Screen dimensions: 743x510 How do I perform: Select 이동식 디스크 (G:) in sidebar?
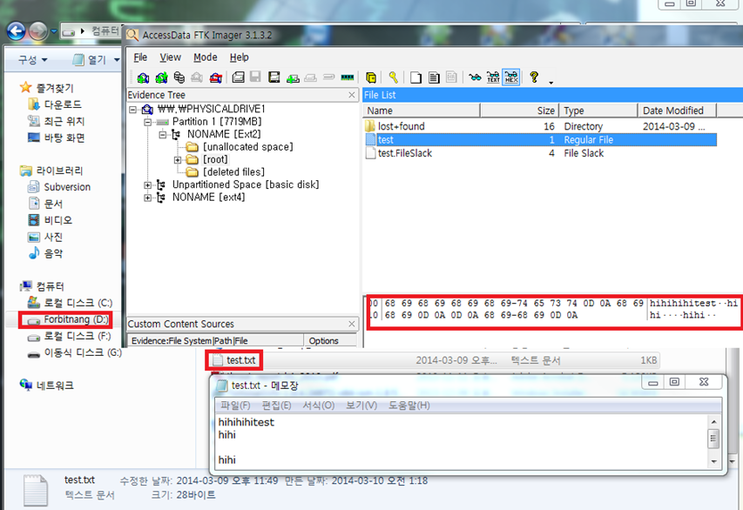click(x=74, y=353)
